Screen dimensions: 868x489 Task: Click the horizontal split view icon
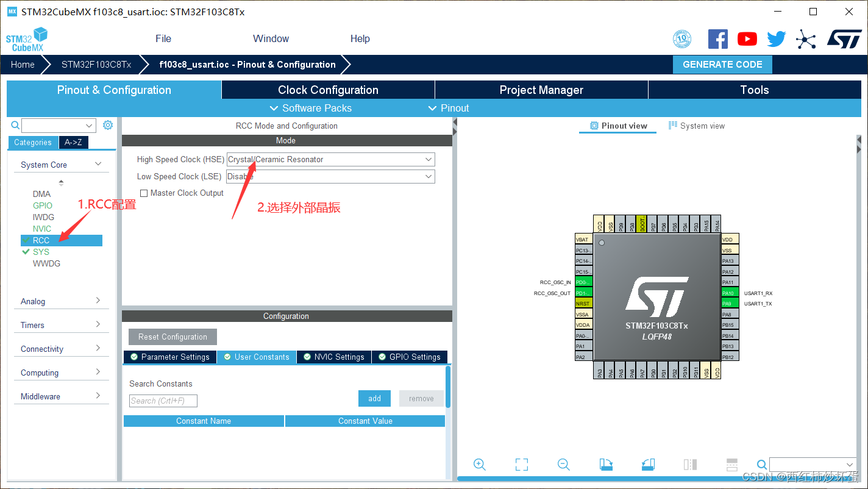[x=732, y=465]
